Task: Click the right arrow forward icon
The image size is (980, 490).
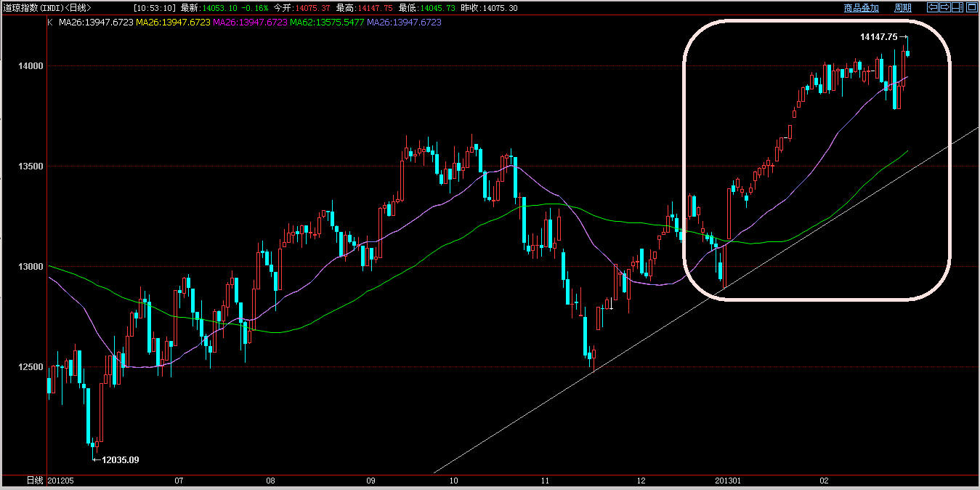Action: click(x=945, y=7)
